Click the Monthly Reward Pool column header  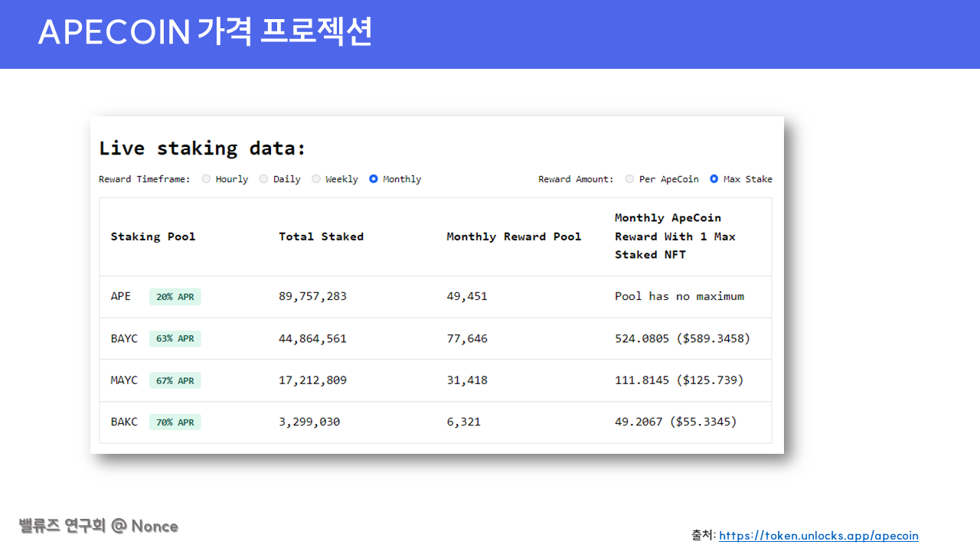514,236
